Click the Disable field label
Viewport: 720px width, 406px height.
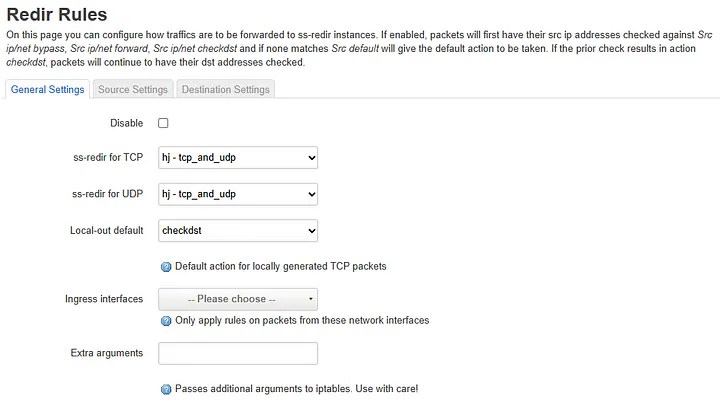pyautogui.click(x=126, y=123)
